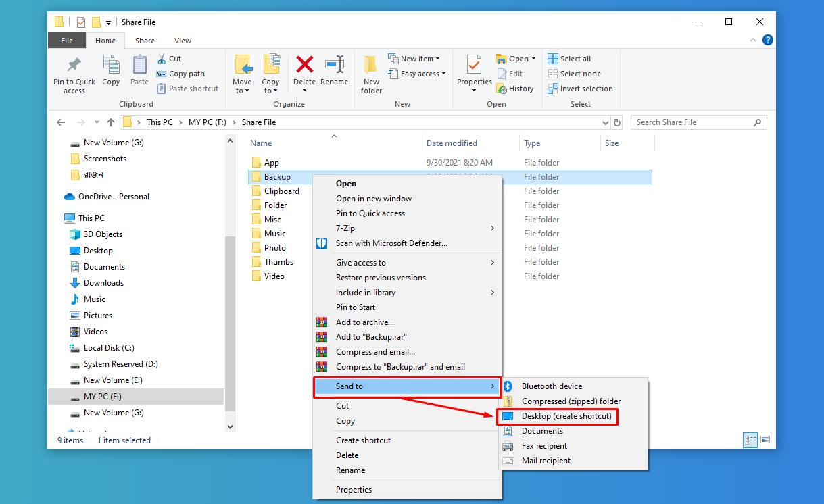Image resolution: width=824 pixels, height=504 pixels.
Task: Switch to large thumbnail view
Action: tap(765, 440)
